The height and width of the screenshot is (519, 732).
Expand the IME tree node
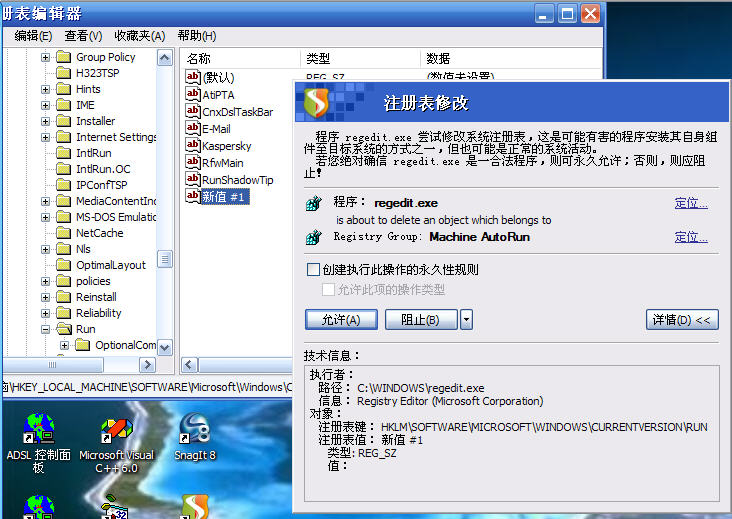tap(45, 105)
